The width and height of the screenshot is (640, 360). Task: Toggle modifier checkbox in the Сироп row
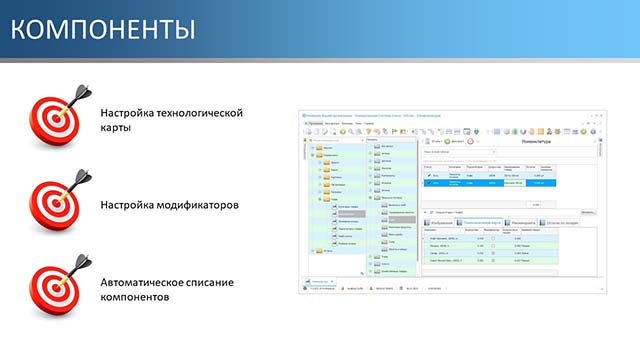tap(493, 260)
